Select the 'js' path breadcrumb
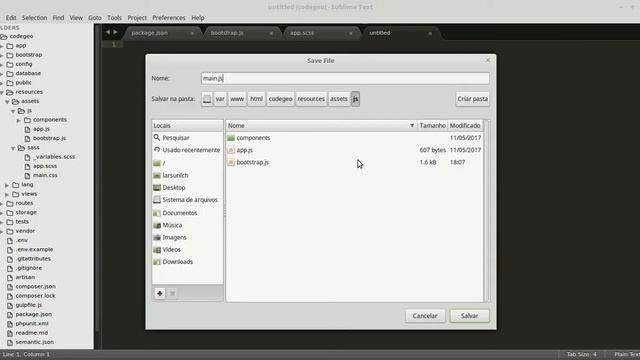This screenshot has height=360, width=640. pyautogui.click(x=356, y=99)
